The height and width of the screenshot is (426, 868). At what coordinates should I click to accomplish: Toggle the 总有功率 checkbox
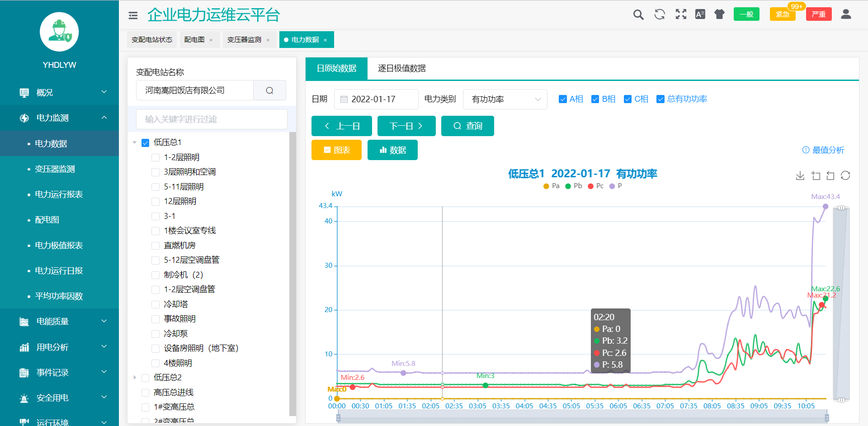660,99
